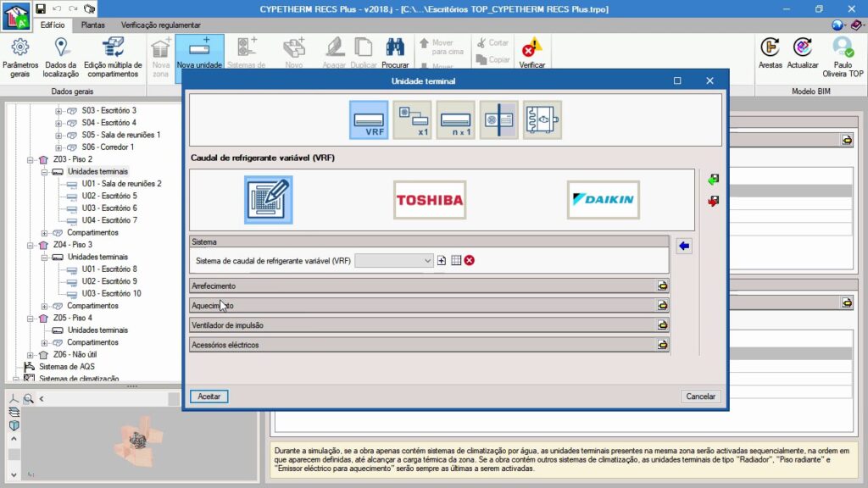Expand the Arrefecimento section
The width and height of the screenshot is (868, 488).
click(661, 286)
